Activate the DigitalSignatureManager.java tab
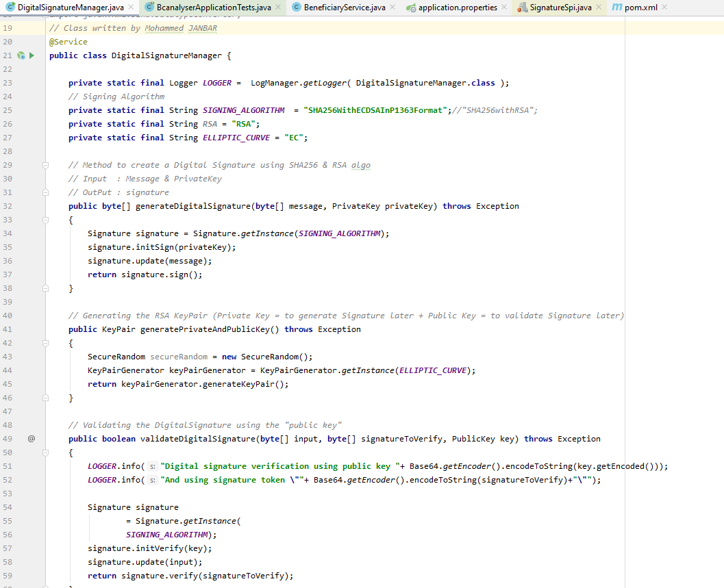The height and width of the screenshot is (588, 724). pyautogui.click(x=70, y=8)
